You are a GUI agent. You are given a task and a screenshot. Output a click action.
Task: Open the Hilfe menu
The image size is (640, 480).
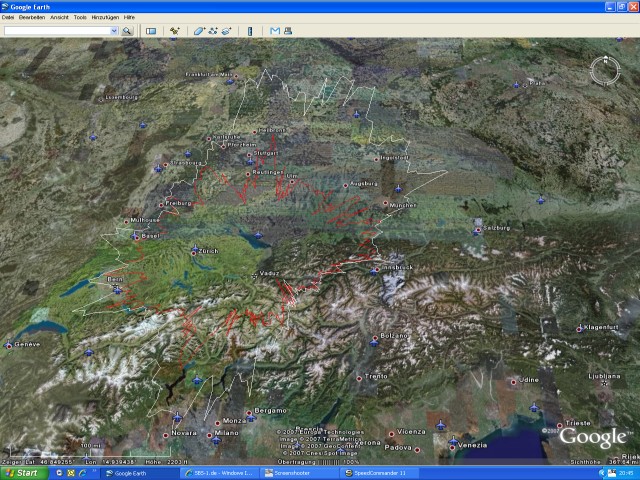pyautogui.click(x=129, y=17)
